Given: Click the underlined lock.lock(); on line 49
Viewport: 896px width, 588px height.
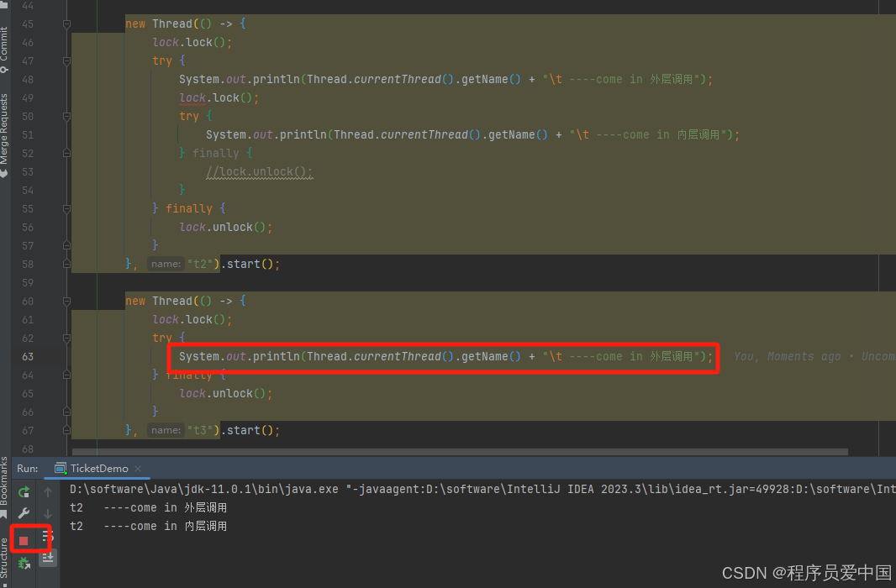Looking at the screenshot, I should pyautogui.click(x=219, y=97).
